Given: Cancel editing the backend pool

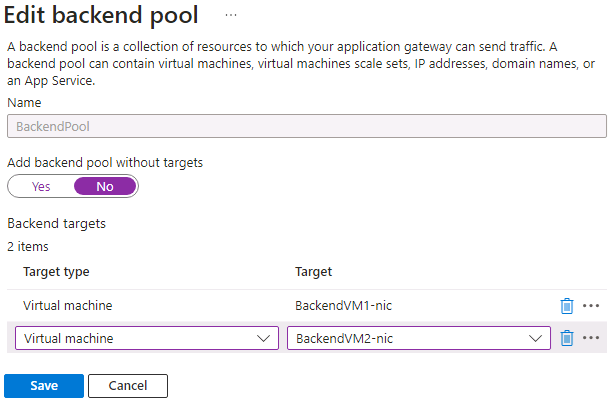Looking at the screenshot, I should click(128, 386).
